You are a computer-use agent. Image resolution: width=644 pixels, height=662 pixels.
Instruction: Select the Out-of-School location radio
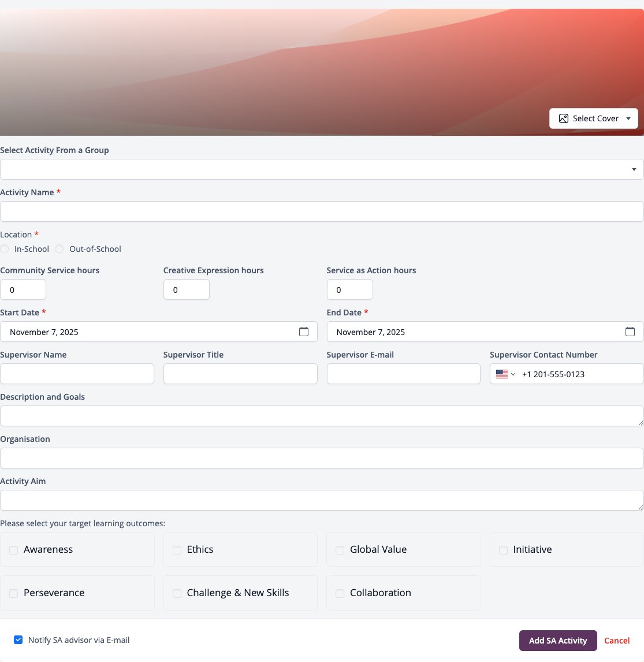[x=59, y=249]
